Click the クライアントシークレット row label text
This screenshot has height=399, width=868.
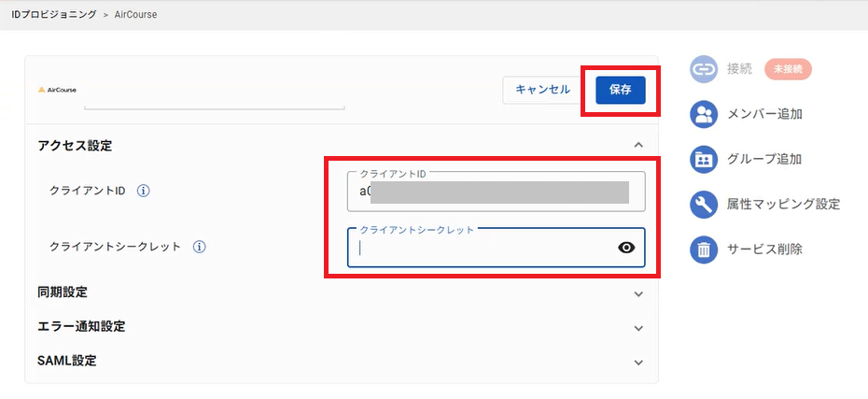tap(115, 247)
